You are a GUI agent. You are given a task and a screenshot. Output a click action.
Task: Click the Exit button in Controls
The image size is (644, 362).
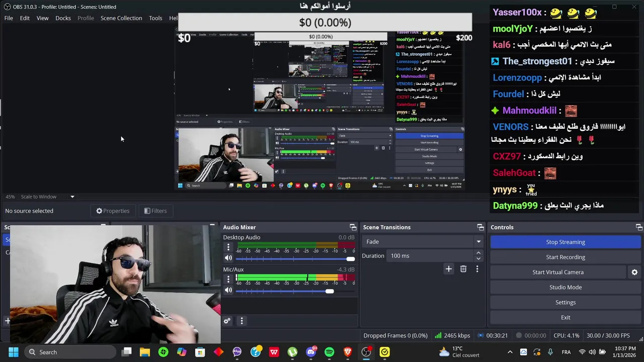(x=566, y=317)
